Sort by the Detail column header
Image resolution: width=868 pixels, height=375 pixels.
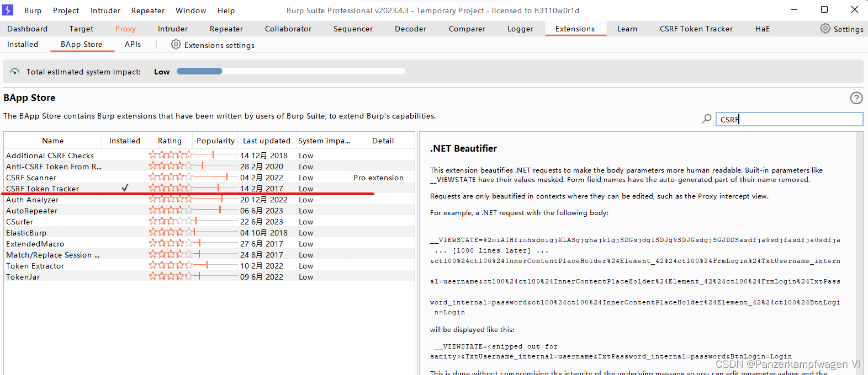click(x=383, y=141)
